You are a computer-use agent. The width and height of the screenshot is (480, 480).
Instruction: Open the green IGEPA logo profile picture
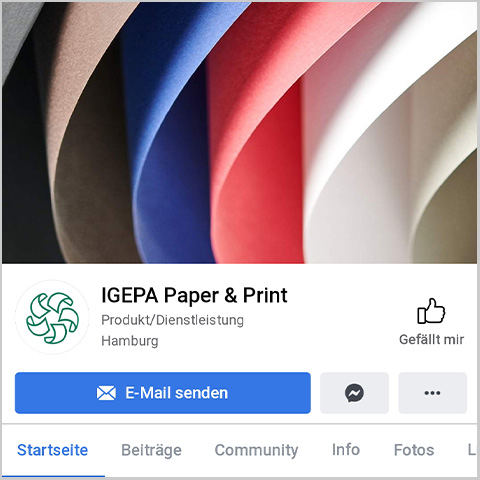(52, 317)
